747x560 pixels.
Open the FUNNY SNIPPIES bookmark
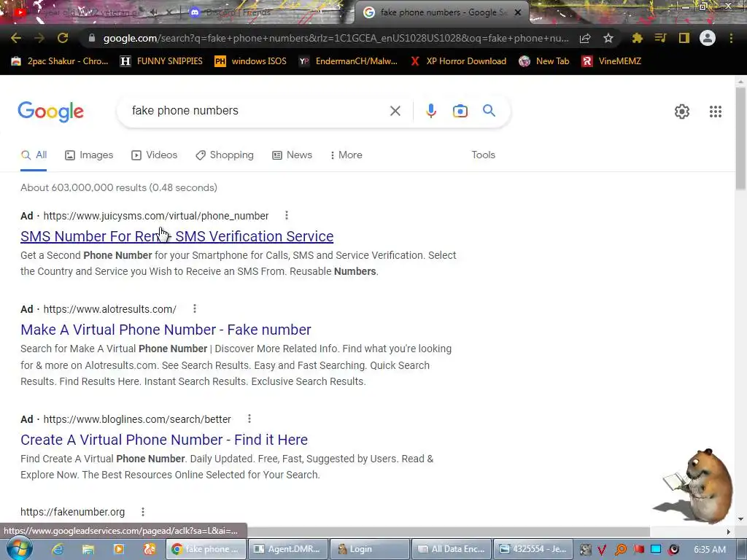(x=161, y=61)
